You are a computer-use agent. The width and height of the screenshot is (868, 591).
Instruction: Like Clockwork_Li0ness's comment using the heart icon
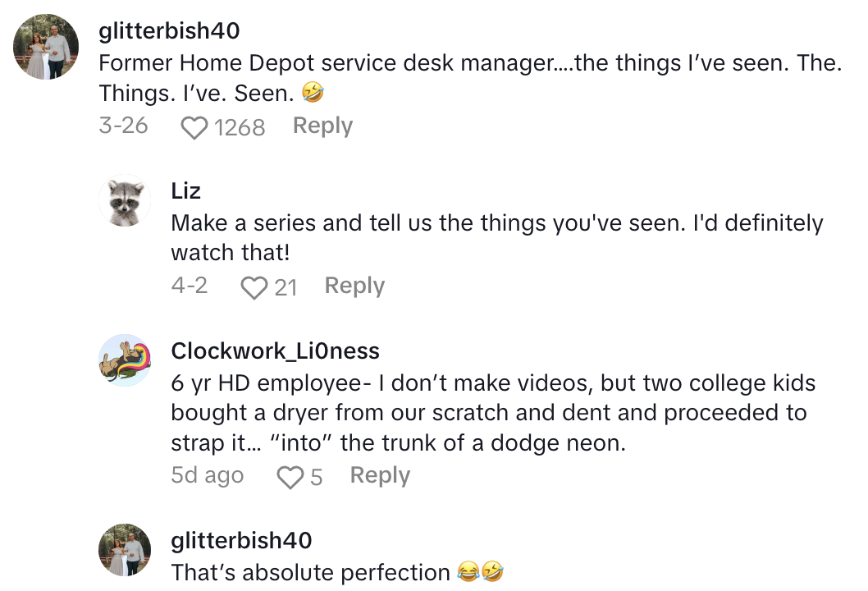pyautogui.click(x=290, y=477)
